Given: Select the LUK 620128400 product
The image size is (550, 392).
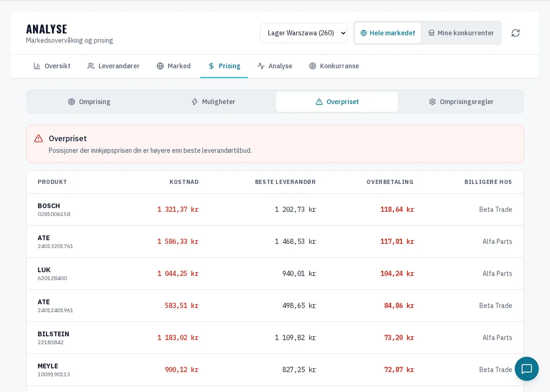Looking at the screenshot, I should click(52, 274).
